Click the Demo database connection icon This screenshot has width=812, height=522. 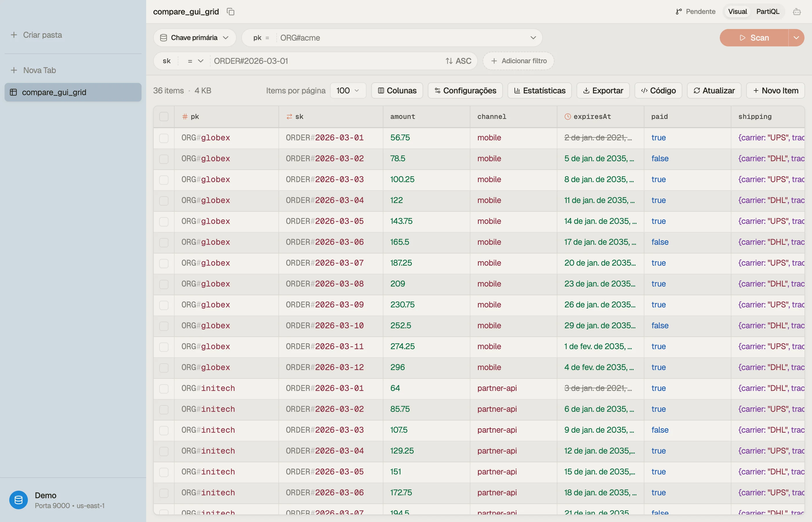point(19,500)
